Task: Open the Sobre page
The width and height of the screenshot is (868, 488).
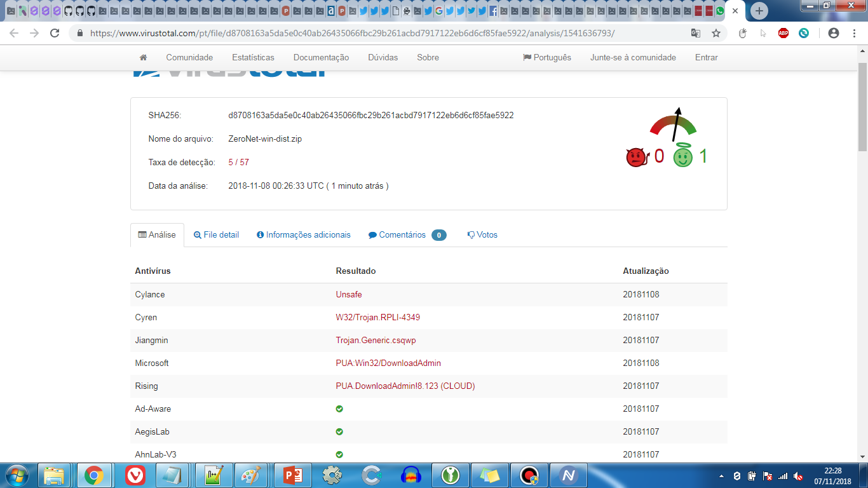Action: (x=428, y=57)
